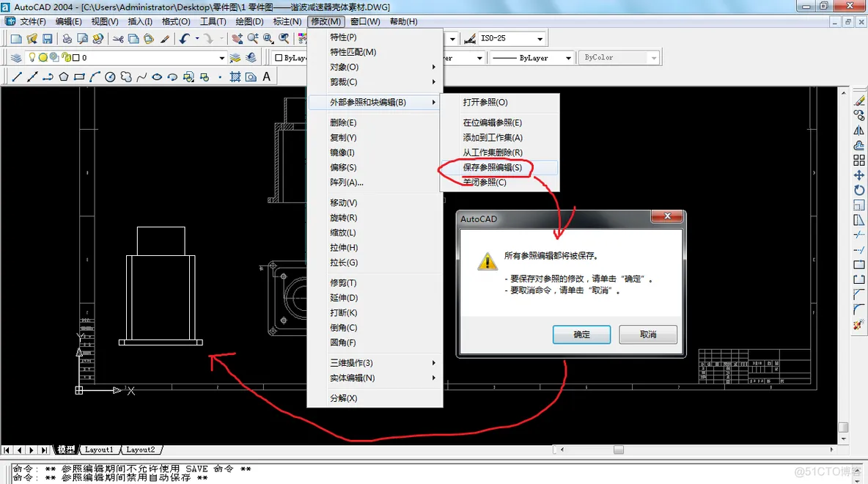Select the Spline drawing tool
The width and height of the screenshot is (868, 484).
coord(141,77)
